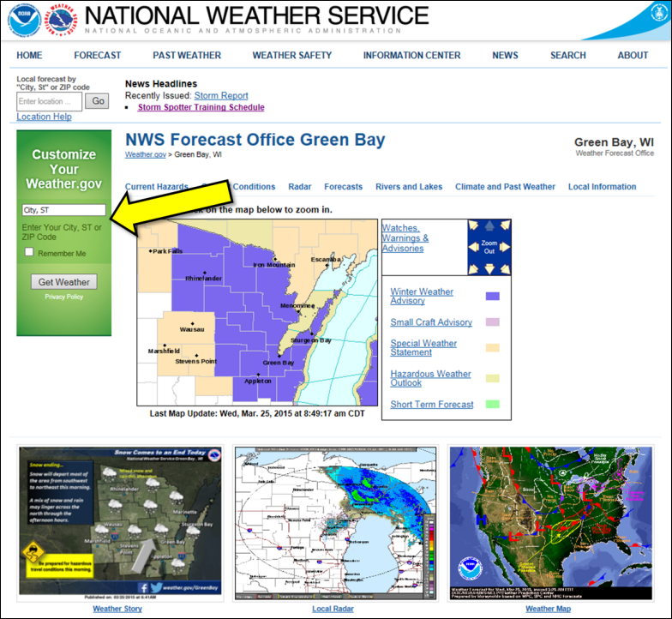This screenshot has height=619, width=672.
Task: Pan map up with the top arrow
Action: (489, 225)
